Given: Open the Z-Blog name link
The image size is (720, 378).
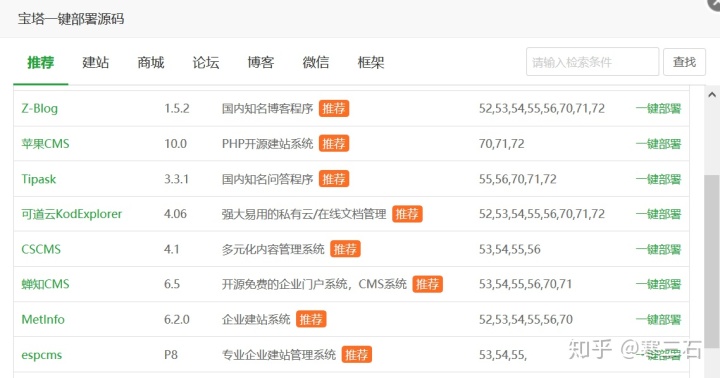Looking at the screenshot, I should (39, 108).
